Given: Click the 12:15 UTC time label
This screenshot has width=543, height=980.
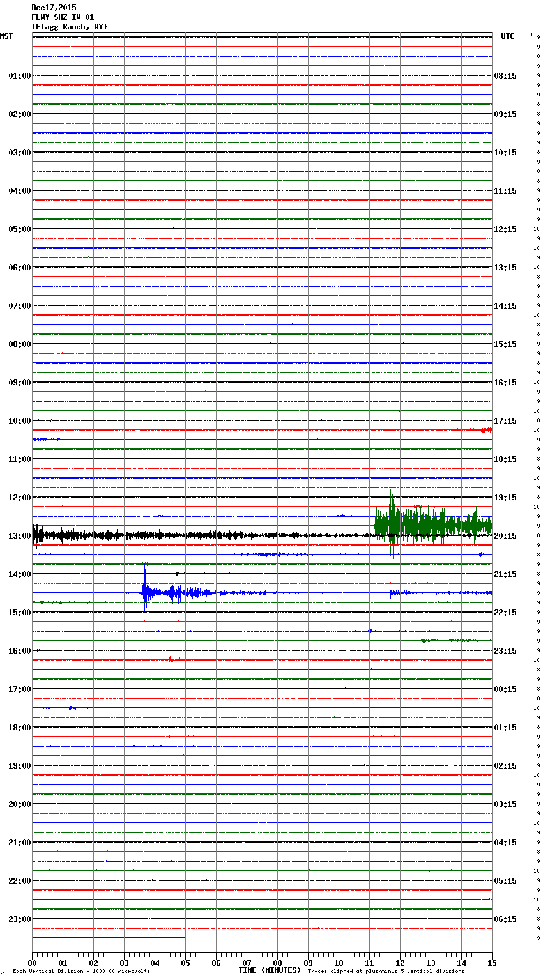Looking at the screenshot, I should 505,229.
